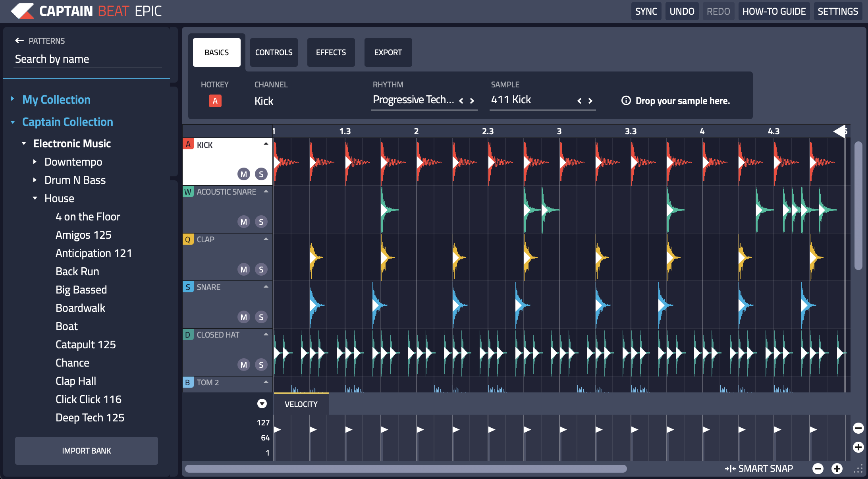The image size is (868, 479).
Task: Click the Kick hotkey badge labeled A
Action: coord(215,101)
